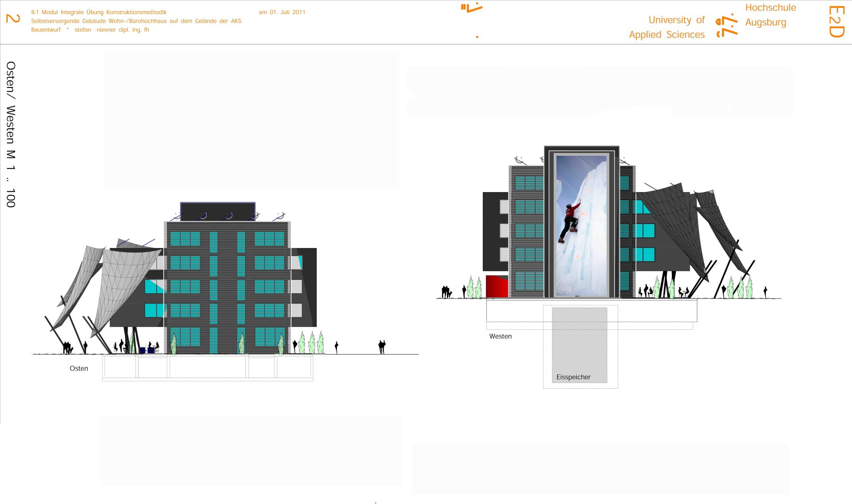Image resolution: width=852 pixels, height=504 pixels.
Task: Click the date text 'am 01. Juli 2011'
Action: point(282,12)
